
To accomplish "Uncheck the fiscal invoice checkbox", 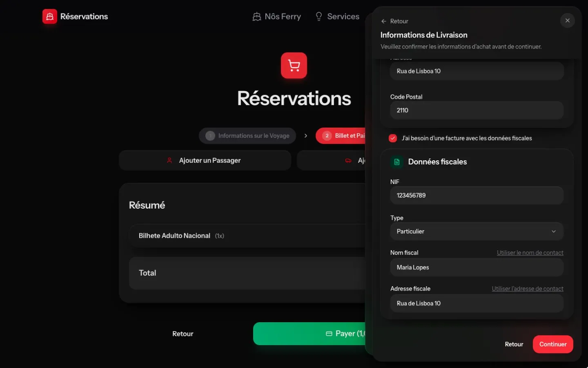I will [x=393, y=138].
